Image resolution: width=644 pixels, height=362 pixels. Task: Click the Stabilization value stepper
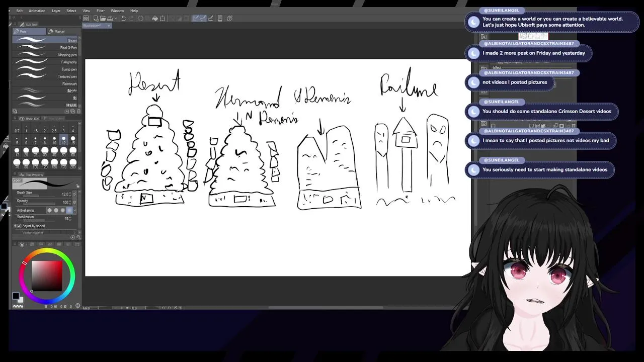[x=70, y=219]
